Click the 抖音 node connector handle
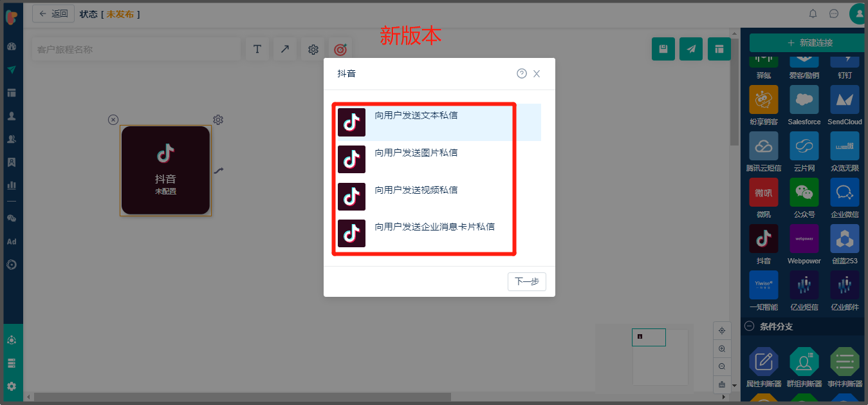The image size is (868, 405). 219,171
